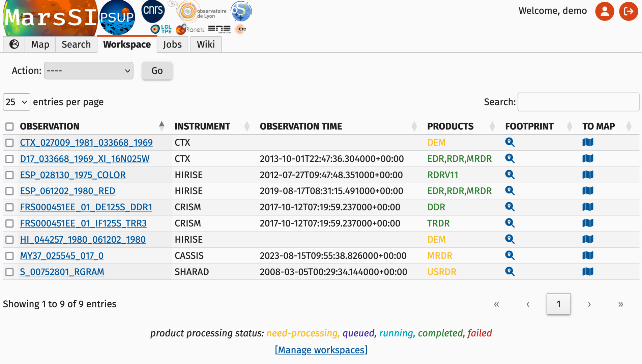The image size is (642, 364).
Task: Send MY37_025545_017_0 to map
Action: pos(587,255)
